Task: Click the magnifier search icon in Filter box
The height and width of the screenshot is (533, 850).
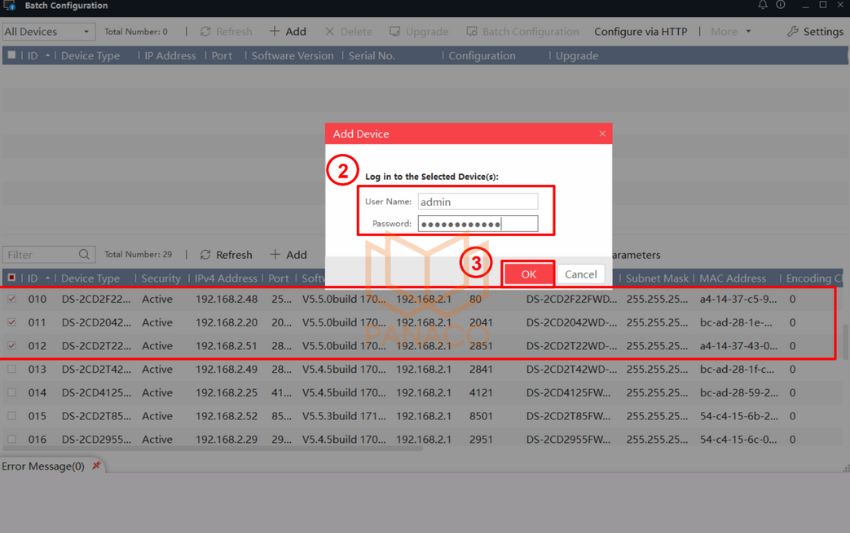Action: [84, 254]
